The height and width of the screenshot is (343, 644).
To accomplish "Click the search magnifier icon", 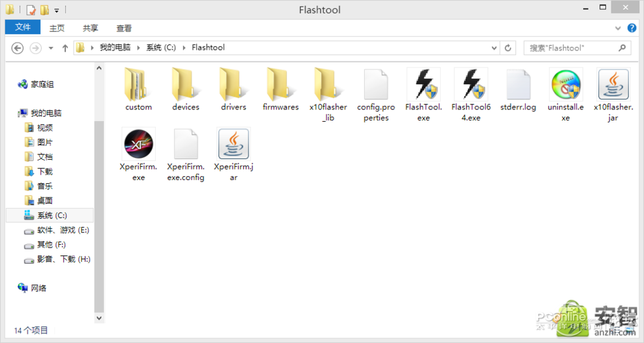I will [622, 48].
